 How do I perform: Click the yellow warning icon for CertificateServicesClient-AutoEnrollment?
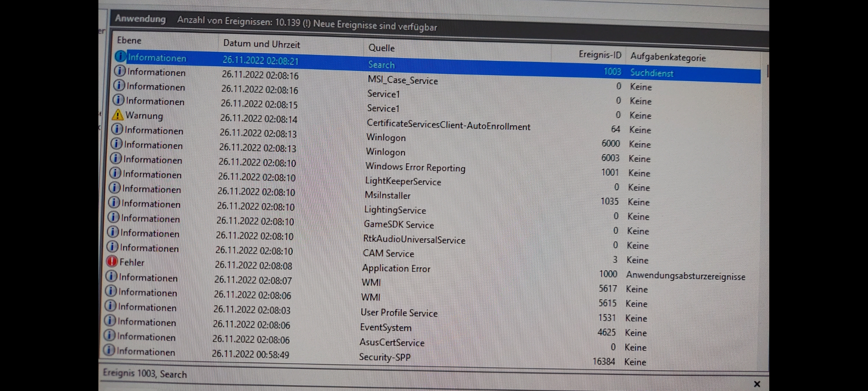(117, 115)
